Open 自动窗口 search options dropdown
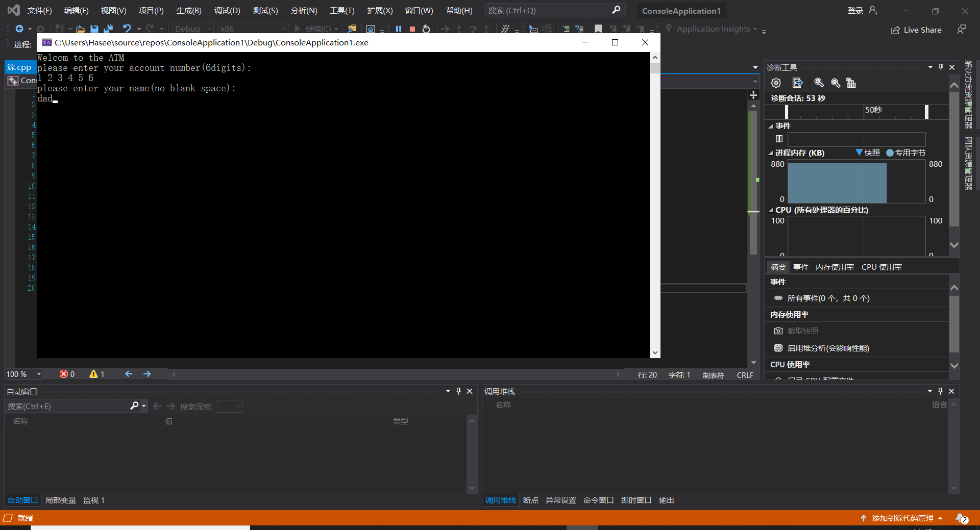 click(x=144, y=406)
